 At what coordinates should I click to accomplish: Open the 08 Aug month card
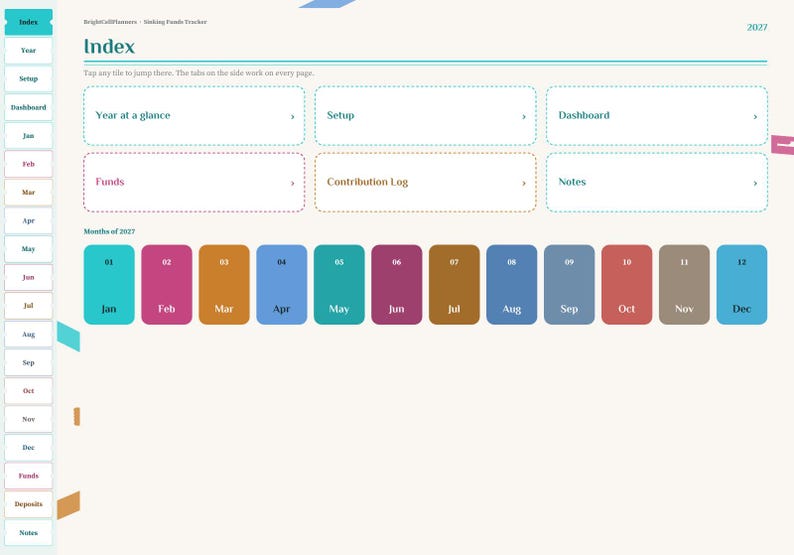511,285
